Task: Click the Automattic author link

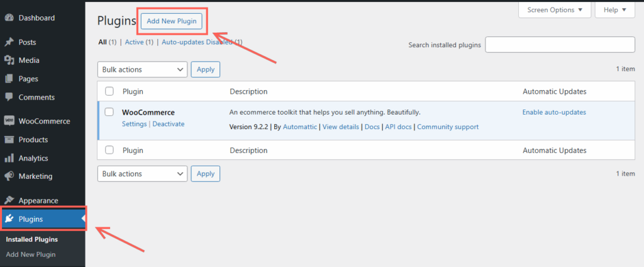Action: (300, 127)
